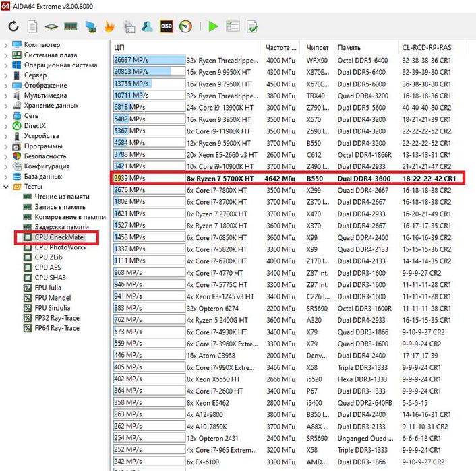Viewport: 476px width, 471px height.
Task: Select the 20853 MP/s result bar
Action: point(149,72)
